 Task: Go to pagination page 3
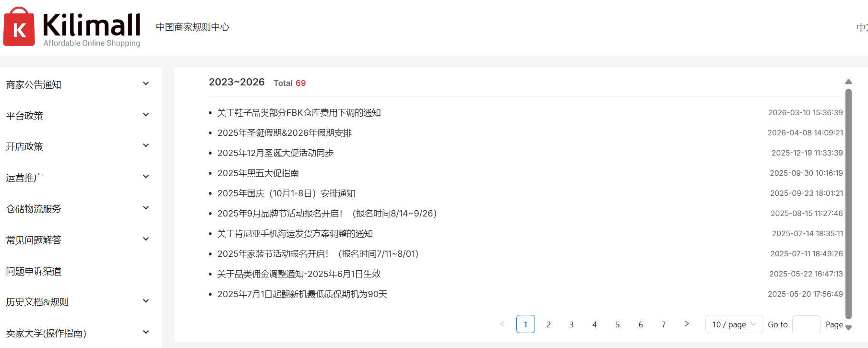coord(571,324)
